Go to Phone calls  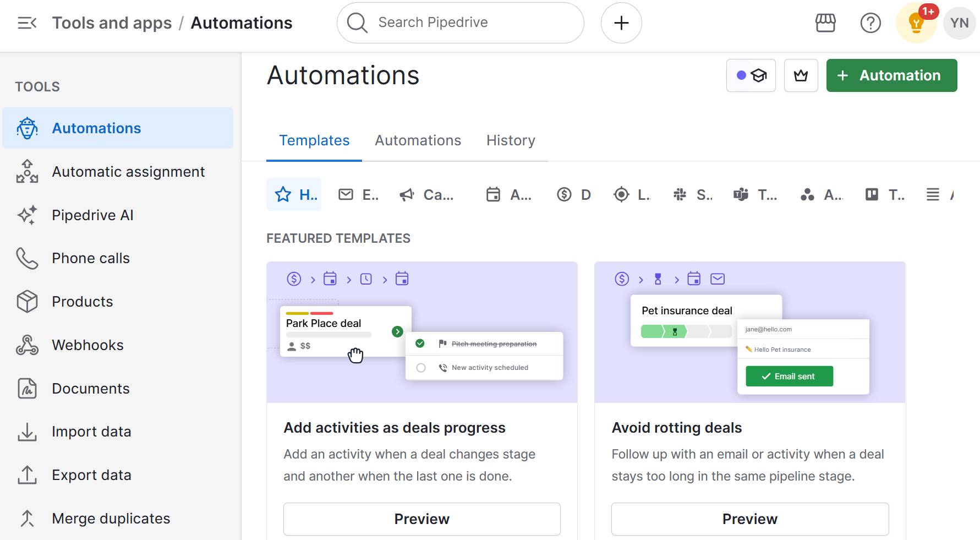(118, 258)
